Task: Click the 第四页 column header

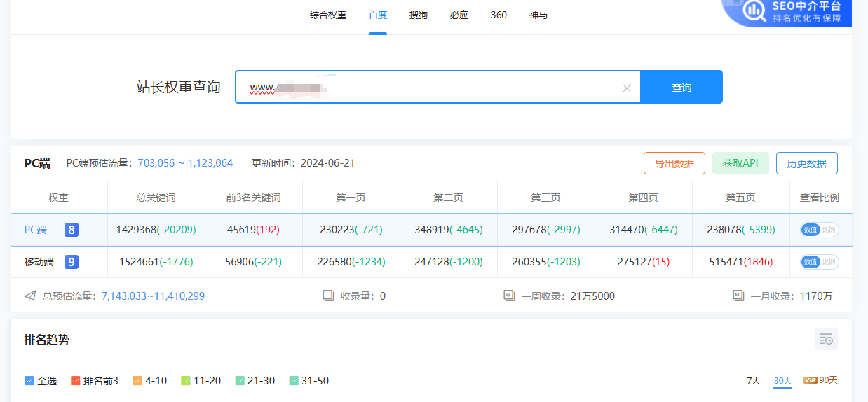Action: pos(643,197)
